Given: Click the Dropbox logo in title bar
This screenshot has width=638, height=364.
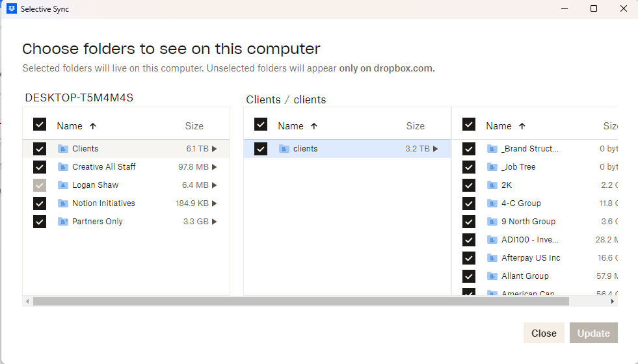Looking at the screenshot, I should pyautogui.click(x=12, y=8).
